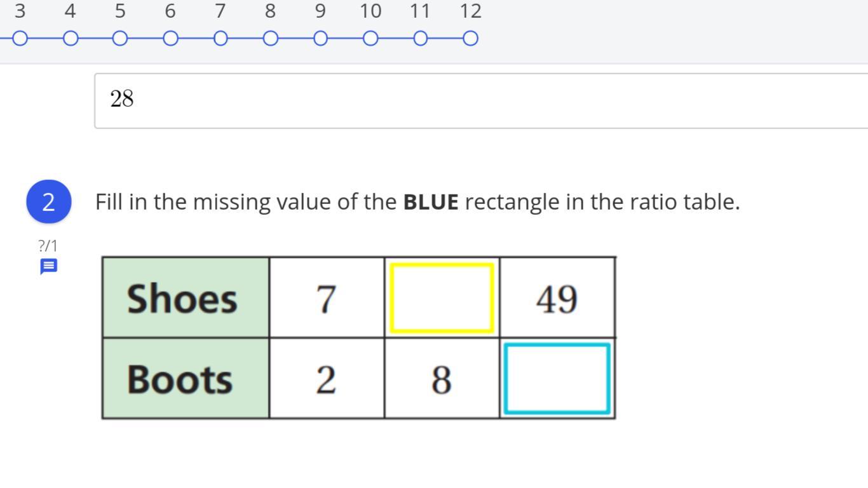Image resolution: width=868 pixels, height=488 pixels.
Task: Click the ?/1 score indicator
Action: coord(48,246)
